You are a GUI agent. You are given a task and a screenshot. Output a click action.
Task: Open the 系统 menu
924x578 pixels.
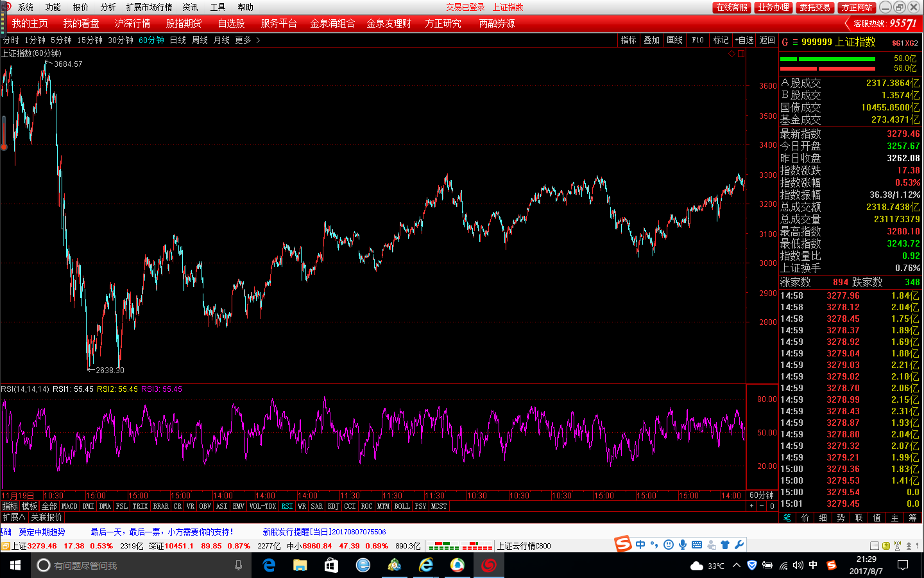click(26, 7)
